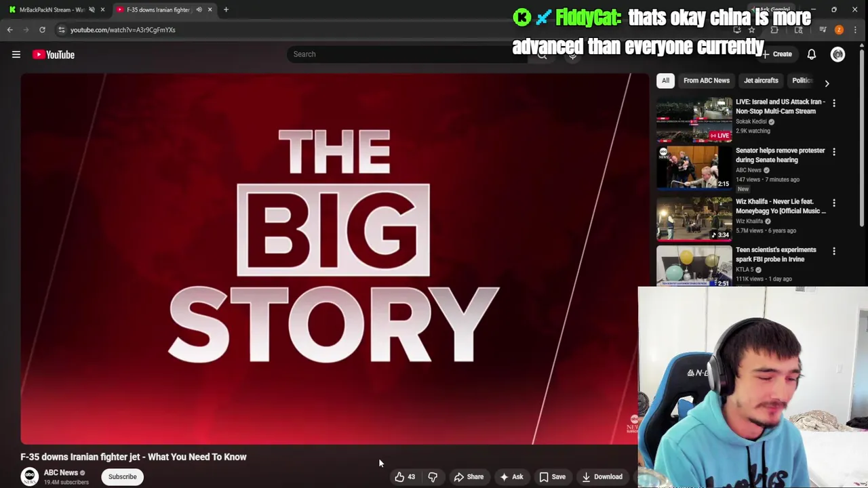Screen dimensions: 868x488
Task: Restore the browser window size button
Action: pos(834,9)
